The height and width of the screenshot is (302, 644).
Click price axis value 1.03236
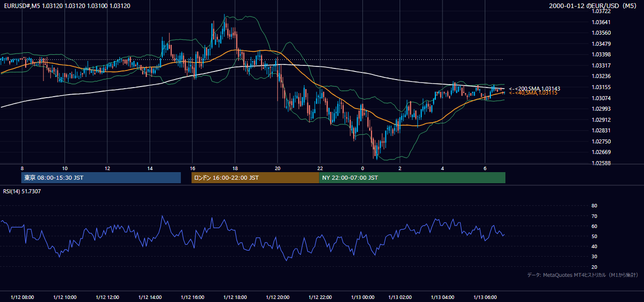click(601, 77)
